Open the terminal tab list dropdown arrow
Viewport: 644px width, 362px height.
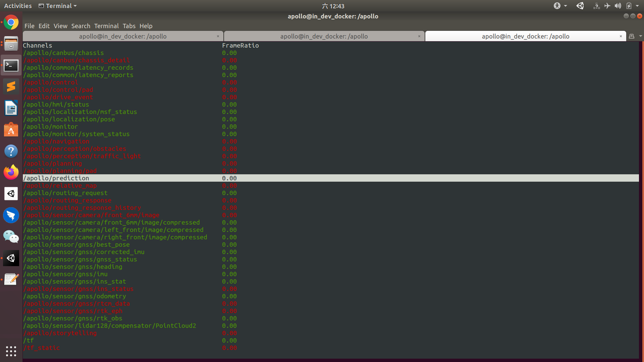tap(640, 36)
